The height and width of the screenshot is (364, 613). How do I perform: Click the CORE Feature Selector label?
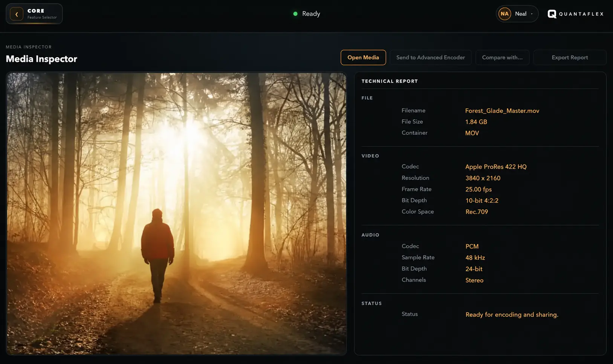[42, 14]
